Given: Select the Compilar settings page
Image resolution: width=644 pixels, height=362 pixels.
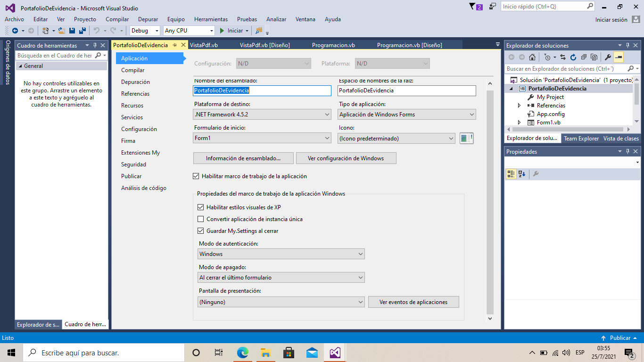Looking at the screenshot, I should pos(133,70).
